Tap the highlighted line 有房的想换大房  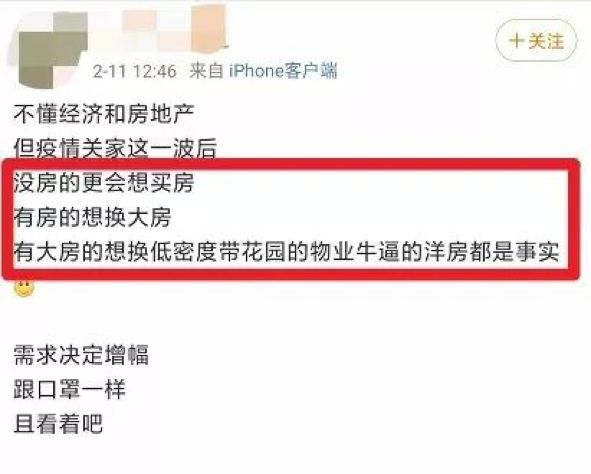93,217
